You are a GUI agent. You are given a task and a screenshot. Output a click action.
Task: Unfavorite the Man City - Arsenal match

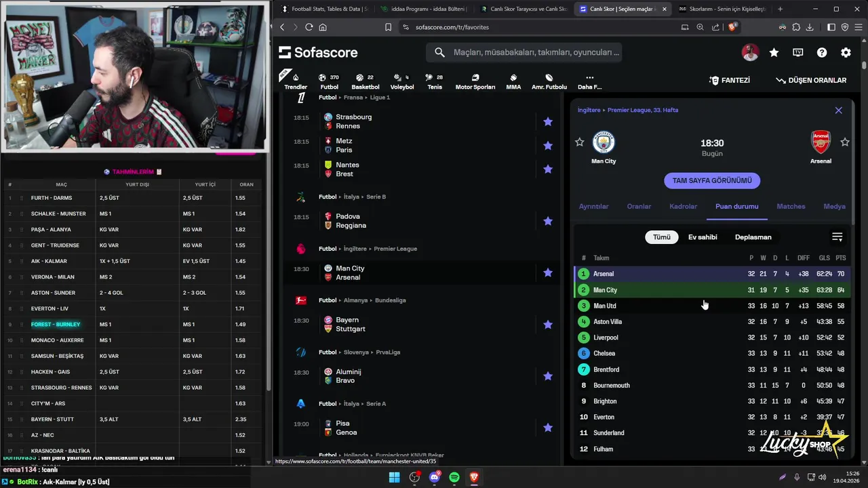click(x=548, y=272)
